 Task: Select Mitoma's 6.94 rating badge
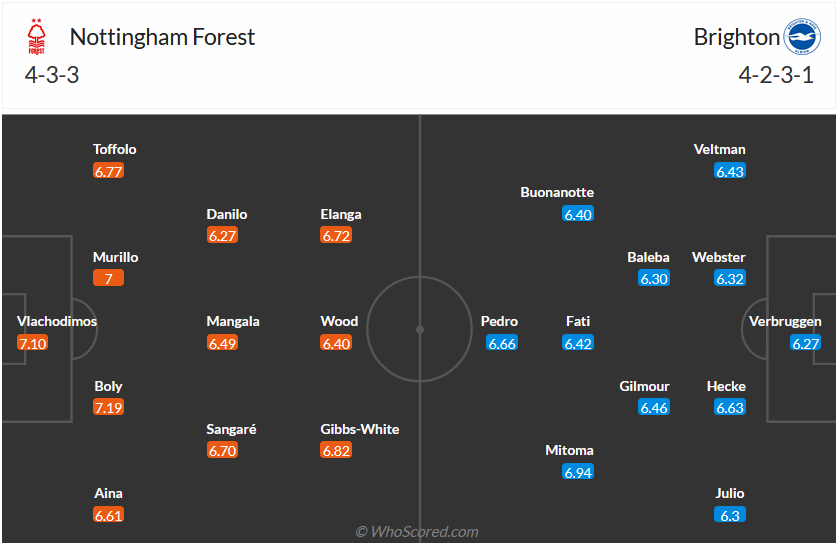578,472
